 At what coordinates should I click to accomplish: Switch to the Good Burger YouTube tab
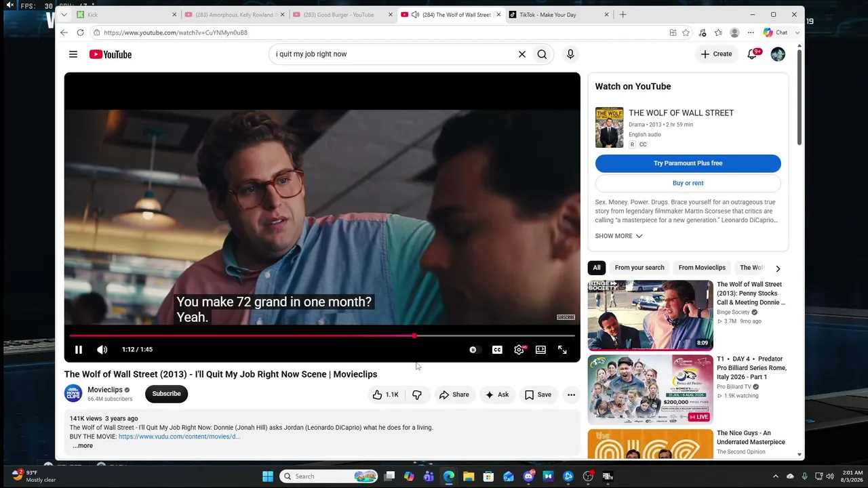coord(342,14)
